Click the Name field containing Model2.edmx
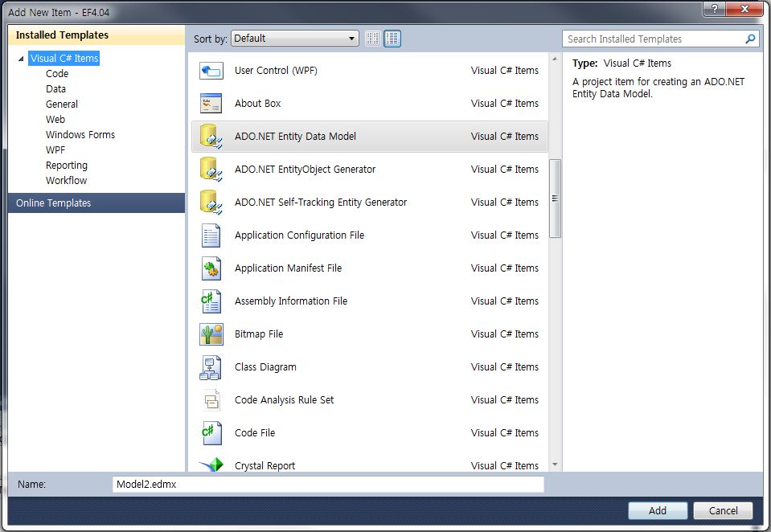 328,485
